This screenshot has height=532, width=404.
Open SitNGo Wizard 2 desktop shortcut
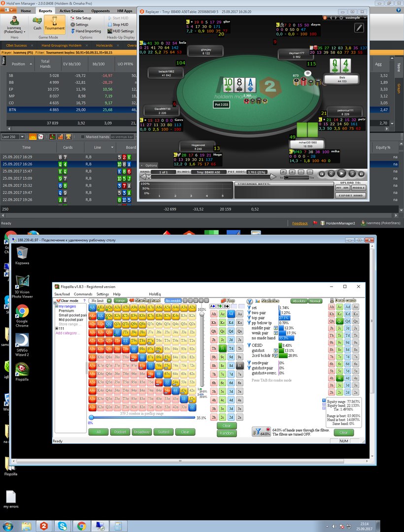22,345
